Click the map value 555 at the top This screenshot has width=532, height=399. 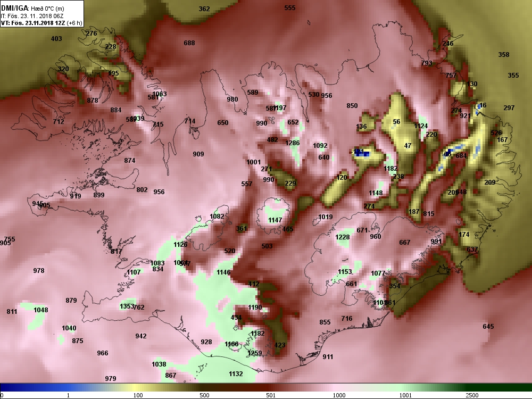click(290, 8)
